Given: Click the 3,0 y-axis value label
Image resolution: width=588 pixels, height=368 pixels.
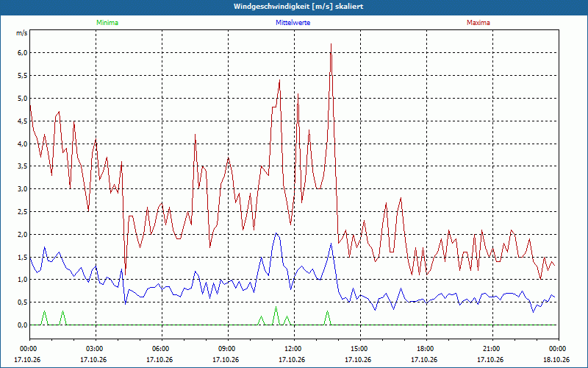Looking at the screenshot, I should coord(23,189).
